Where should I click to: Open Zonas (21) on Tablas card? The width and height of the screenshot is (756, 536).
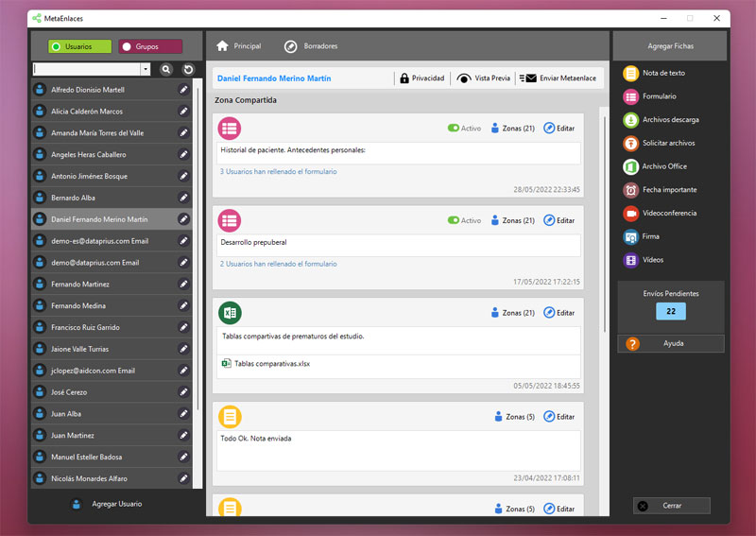pyautogui.click(x=512, y=313)
